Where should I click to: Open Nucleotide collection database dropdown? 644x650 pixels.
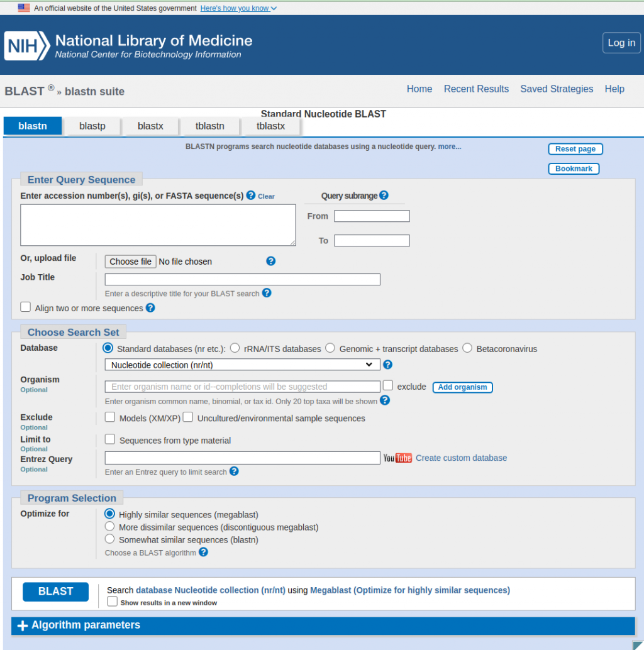pos(243,365)
